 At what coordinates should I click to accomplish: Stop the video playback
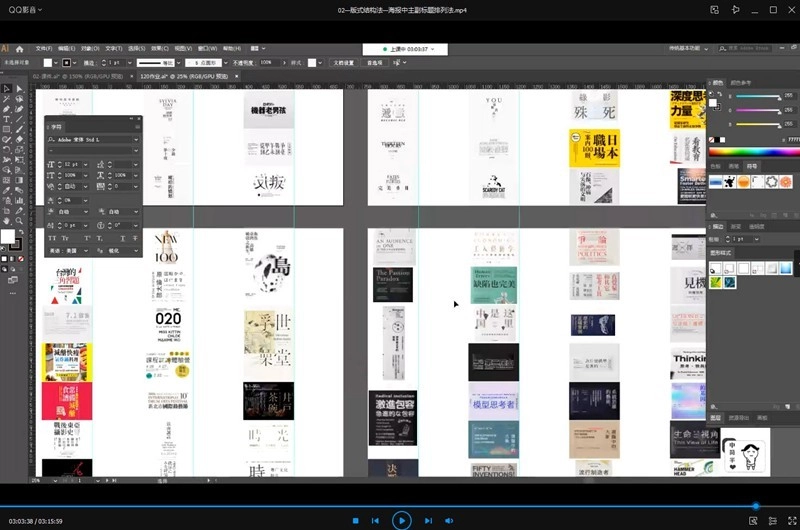355,520
